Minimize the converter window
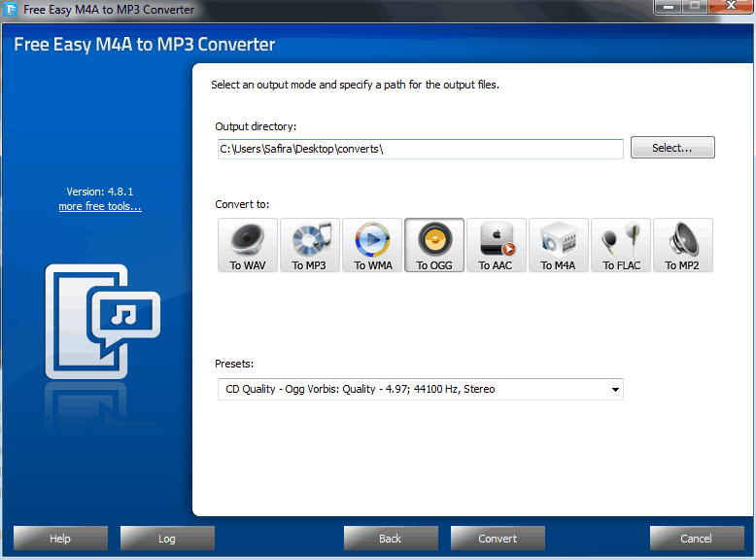 coord(669,6)
